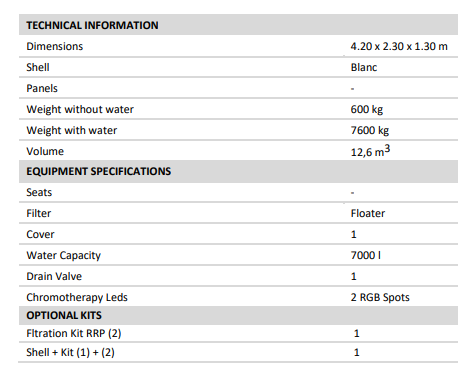
Task: Click the OPTIONAL KITS header
Action: click(x=64, y=315)
